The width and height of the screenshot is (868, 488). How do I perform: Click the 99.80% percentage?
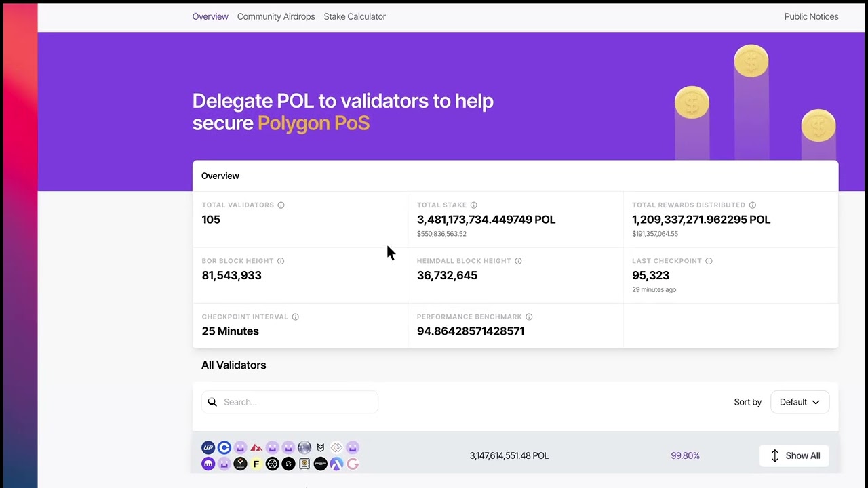click(x=685, y=455)
